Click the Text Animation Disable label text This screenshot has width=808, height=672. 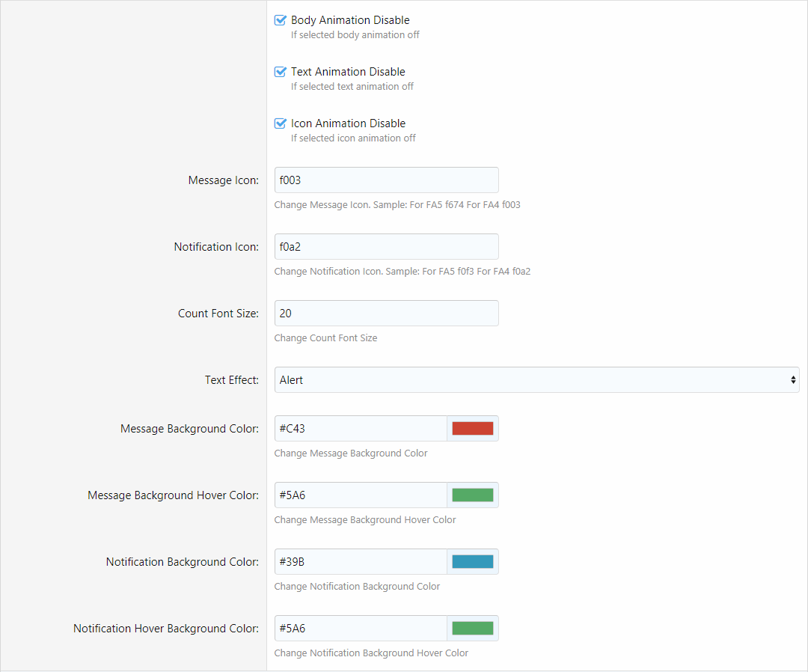(348, 73)
